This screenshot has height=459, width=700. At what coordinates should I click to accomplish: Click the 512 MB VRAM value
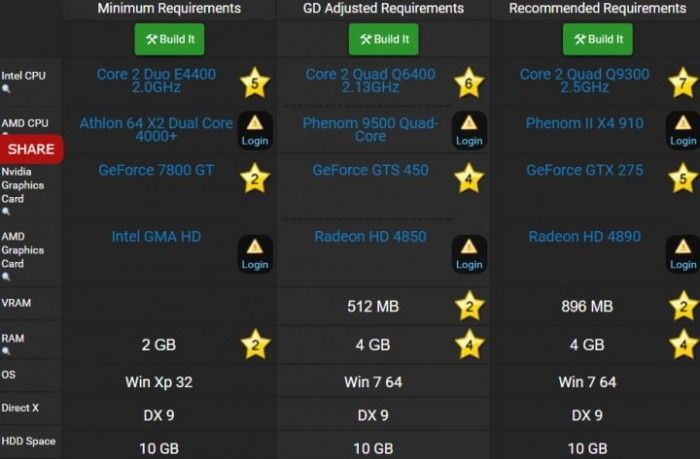point(373,306)
